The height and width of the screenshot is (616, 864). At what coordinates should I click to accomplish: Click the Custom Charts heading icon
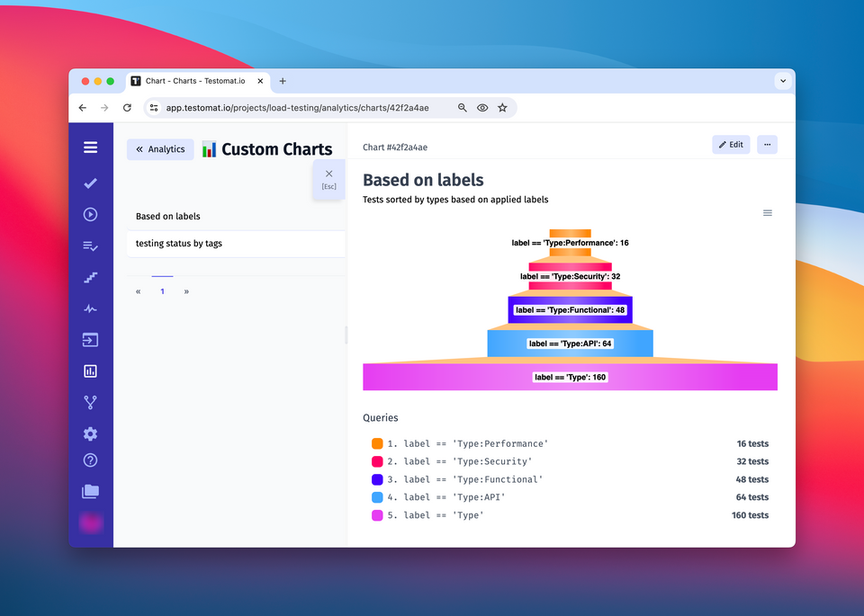(209, 149)
